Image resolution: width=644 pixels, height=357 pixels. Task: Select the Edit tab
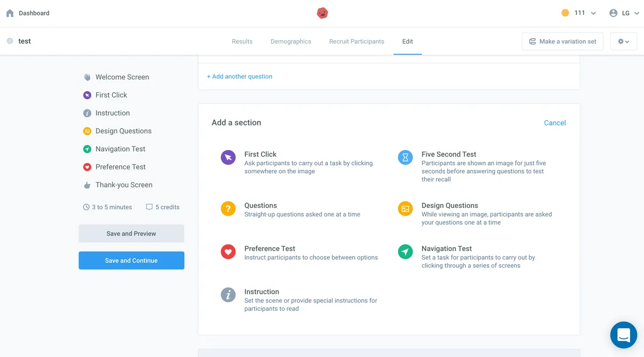(407, 41)
